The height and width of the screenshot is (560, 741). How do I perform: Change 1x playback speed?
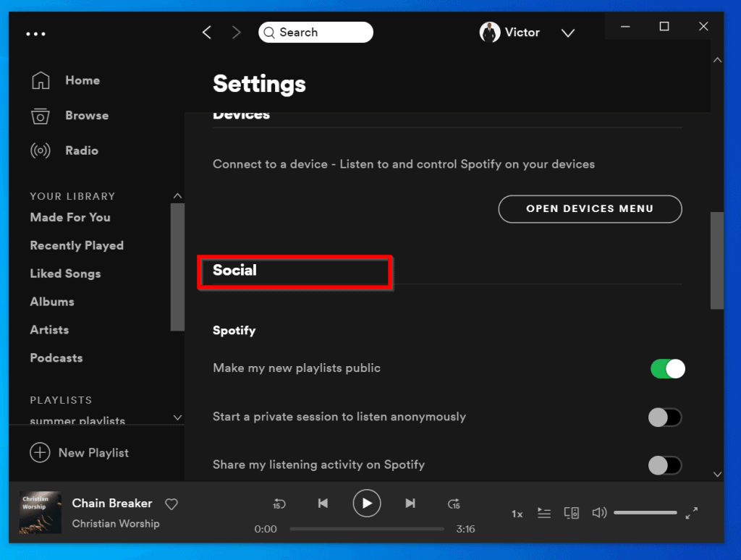[x=517, y=514]
